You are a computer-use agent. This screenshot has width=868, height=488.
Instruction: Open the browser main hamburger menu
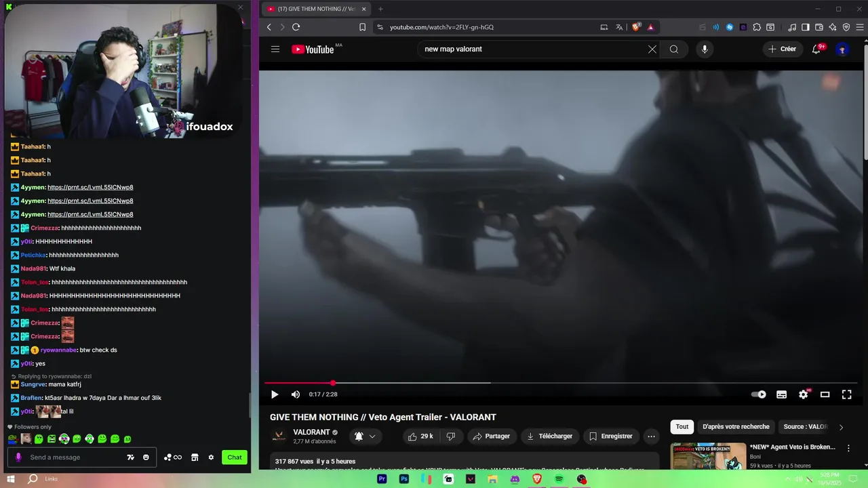[x=860, y=27]
